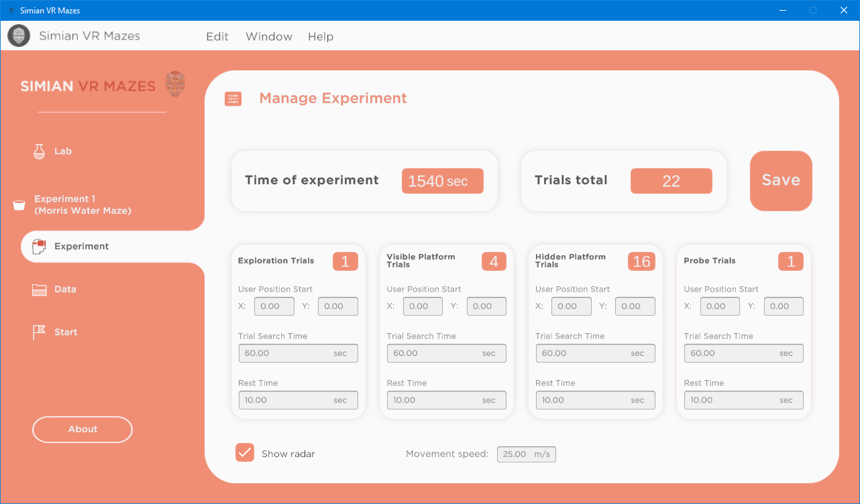Click the round app logo in header
860x504 pixels.
click(19, 36)
